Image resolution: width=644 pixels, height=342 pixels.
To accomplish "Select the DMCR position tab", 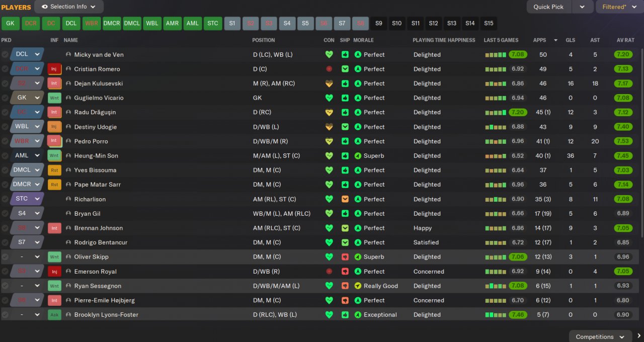I will (112, 23).
